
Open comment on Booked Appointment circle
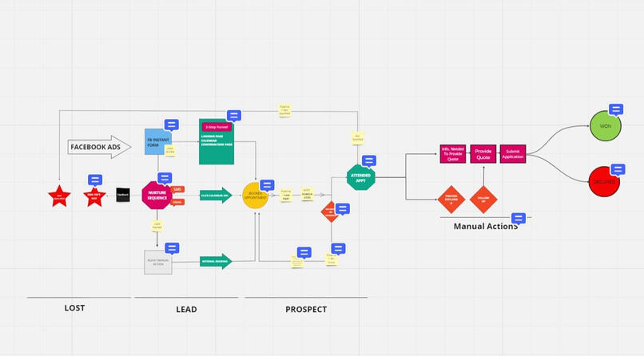[267, 185]
